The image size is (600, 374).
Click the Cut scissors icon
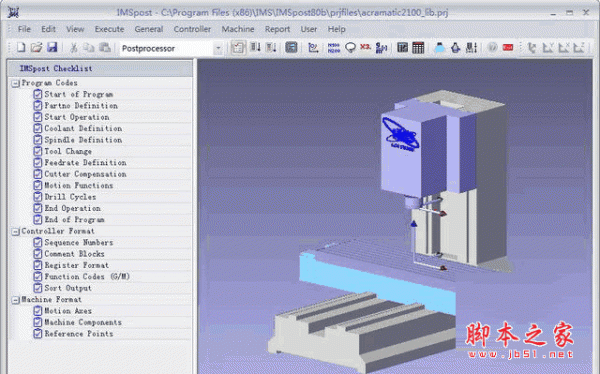coord(73,47)
